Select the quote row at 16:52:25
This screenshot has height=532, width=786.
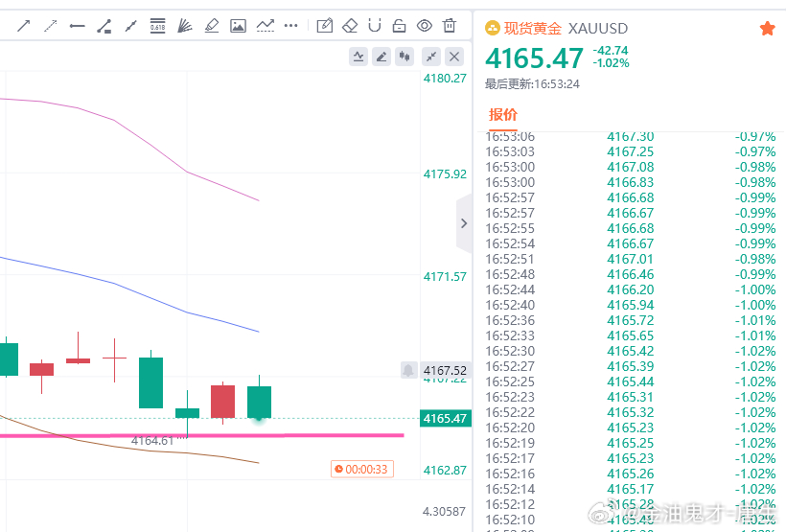click(631, 382)
